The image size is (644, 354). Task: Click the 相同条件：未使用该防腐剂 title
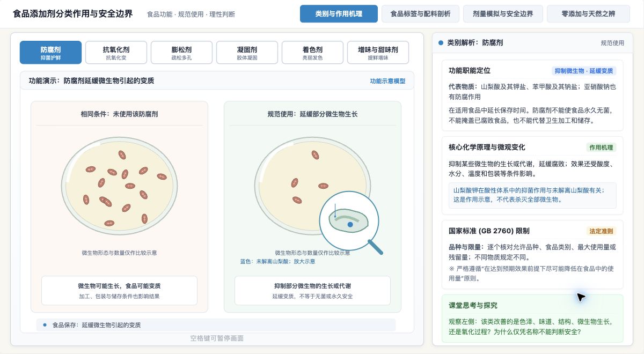pyautogui.click(x=119, y=114)
